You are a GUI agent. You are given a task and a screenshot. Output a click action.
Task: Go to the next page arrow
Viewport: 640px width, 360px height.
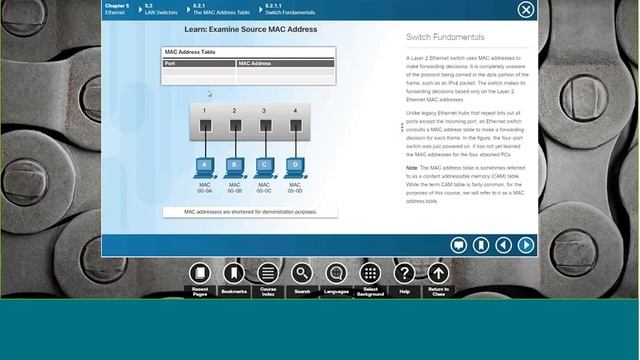pos(526,245)
